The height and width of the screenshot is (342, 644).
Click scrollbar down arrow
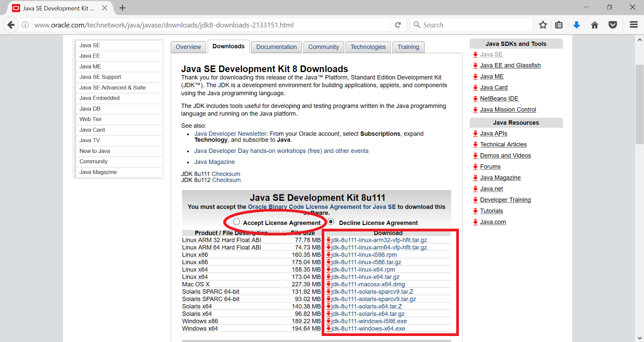pos(640,338)
